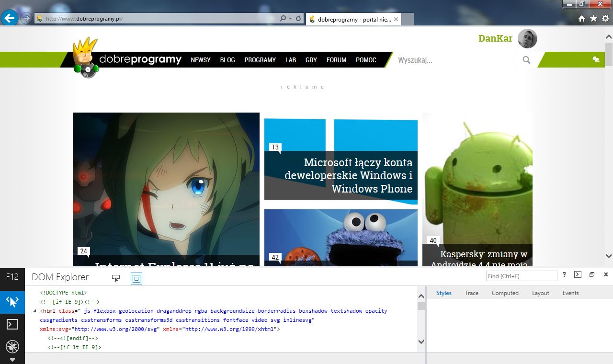Switch to the Computed tab
This screenshot has height=364, width=613.
(505, 293)
